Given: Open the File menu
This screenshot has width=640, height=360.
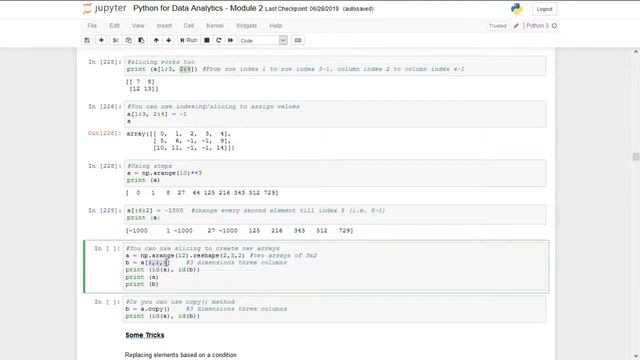Looking at the screenshot, I should (x=92, y=26).
